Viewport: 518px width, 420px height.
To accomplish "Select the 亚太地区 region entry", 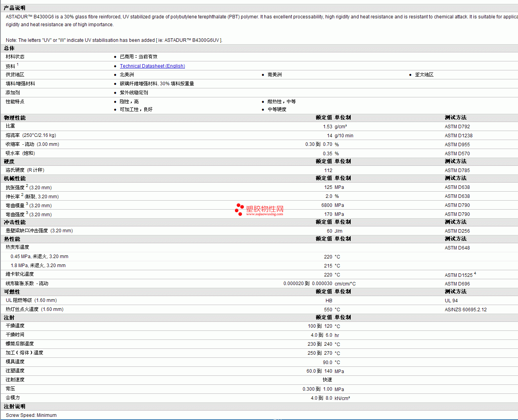I will tap(425, 75).
